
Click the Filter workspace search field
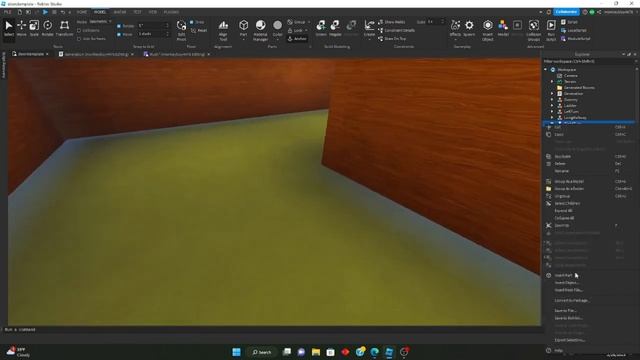589,61
